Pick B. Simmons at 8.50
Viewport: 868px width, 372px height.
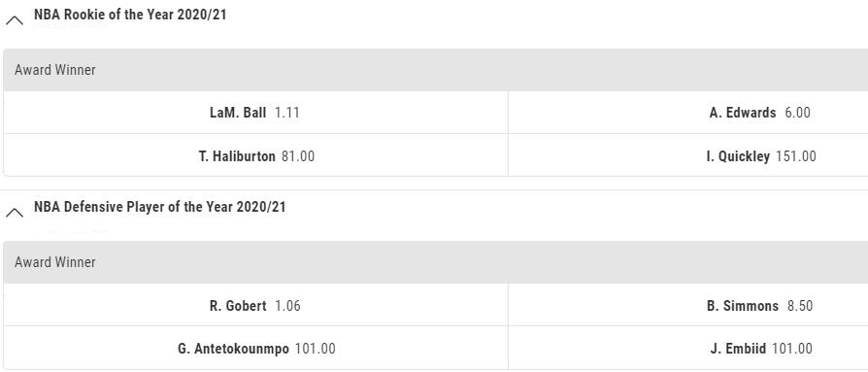688,305
